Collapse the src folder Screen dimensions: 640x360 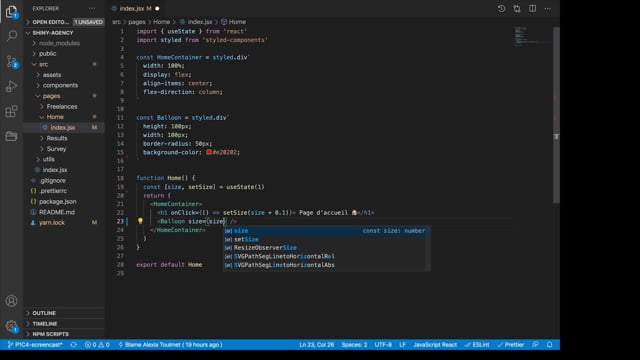(x=64, y=64)
